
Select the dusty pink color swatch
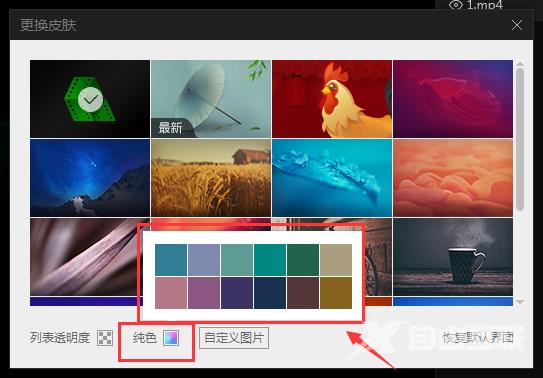coord(171,292)
